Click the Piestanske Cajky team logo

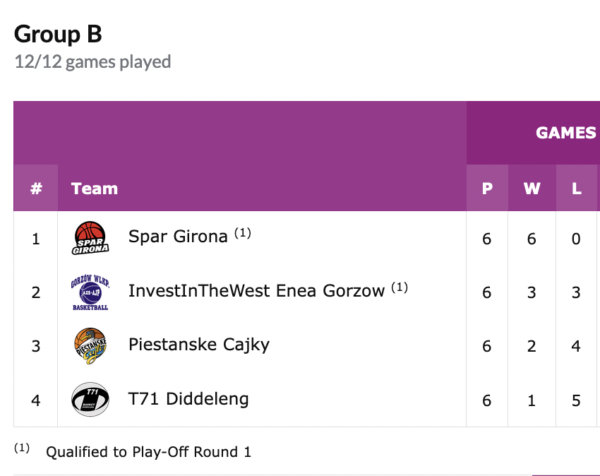click(x=90, y=346)
